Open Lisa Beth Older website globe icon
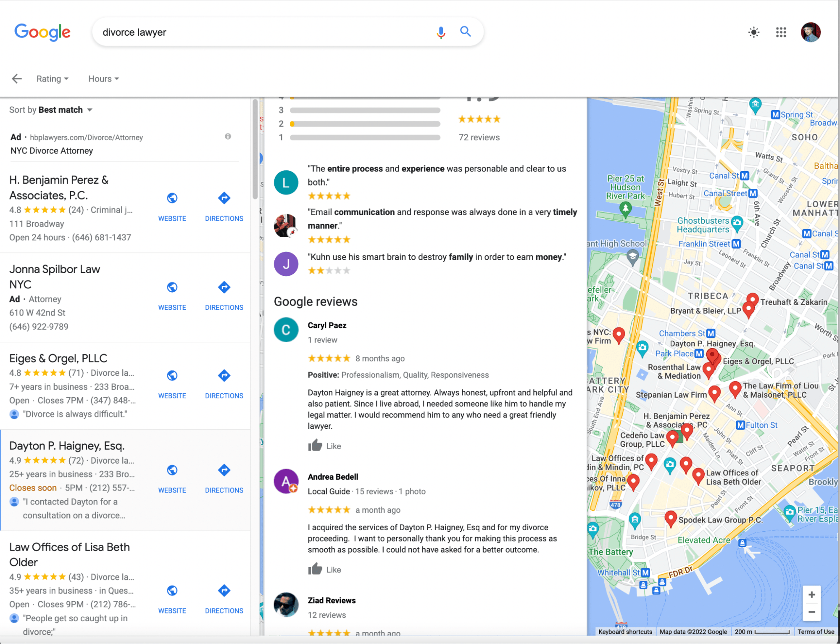 pos(172,591)
